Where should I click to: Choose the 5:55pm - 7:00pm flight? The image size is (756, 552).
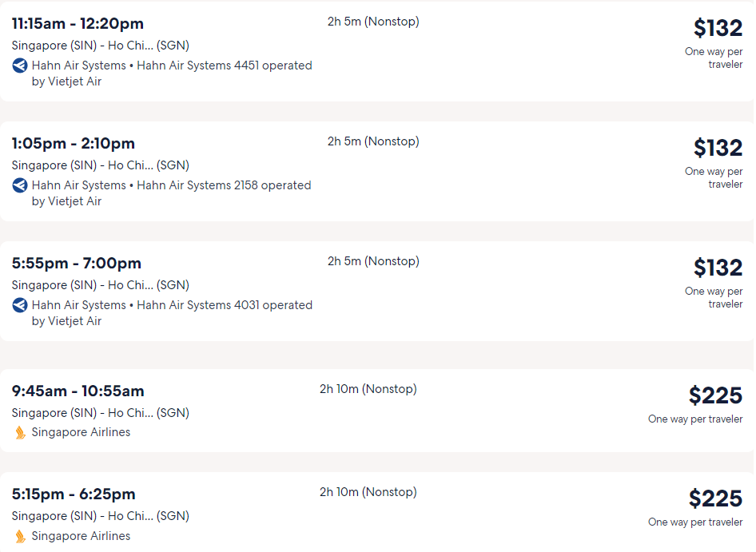pyautogui.click(x=377, y=292)
